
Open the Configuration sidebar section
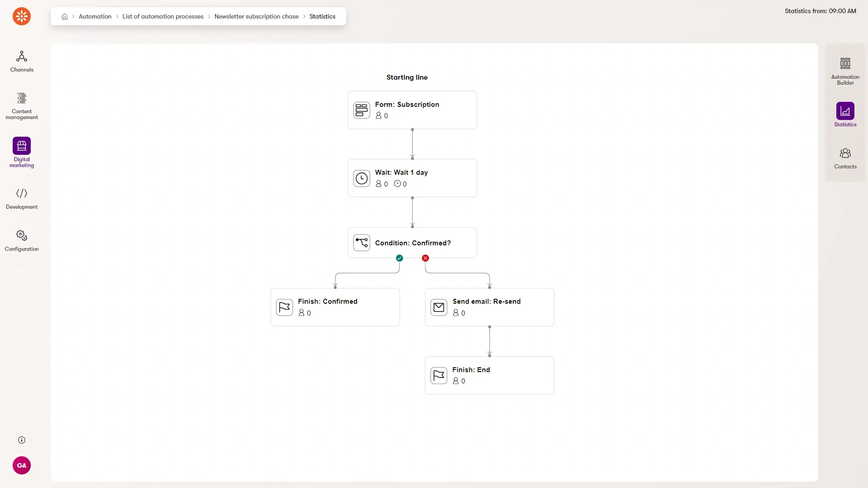pyautogui.click(x=22, y=241)
